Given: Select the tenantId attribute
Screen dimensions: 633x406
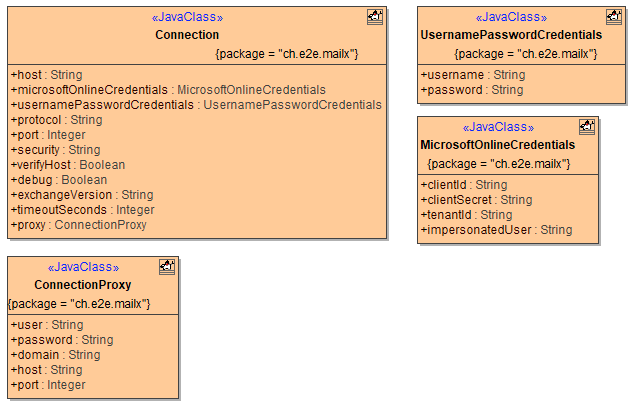Looking at the screenshot, I should click(x=466, y=215).
